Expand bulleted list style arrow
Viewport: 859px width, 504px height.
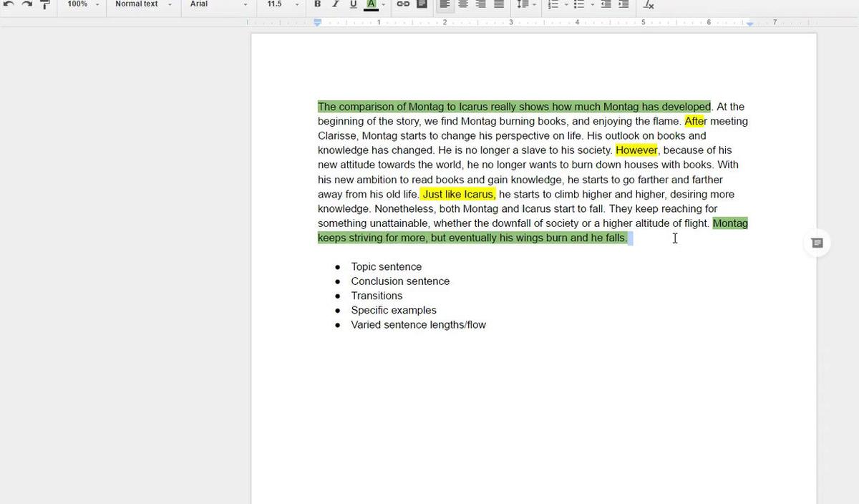(x=593, y=4)
